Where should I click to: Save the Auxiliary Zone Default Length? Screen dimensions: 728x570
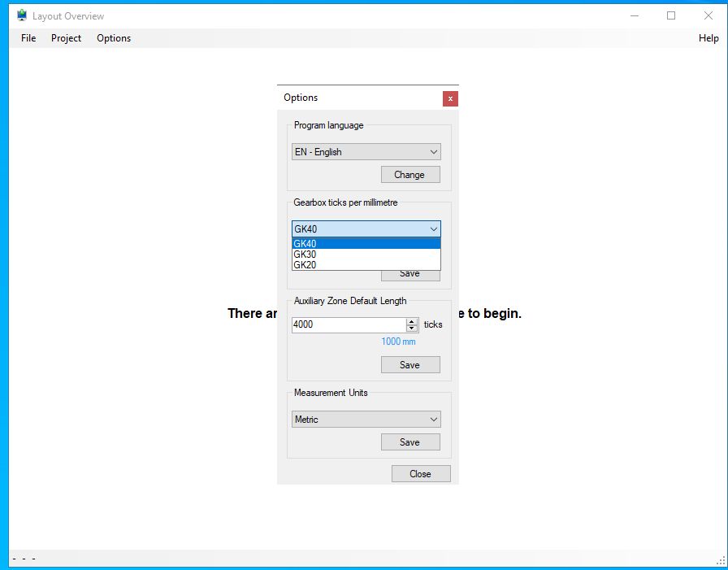pyautogui.click(x=410, y=364)
